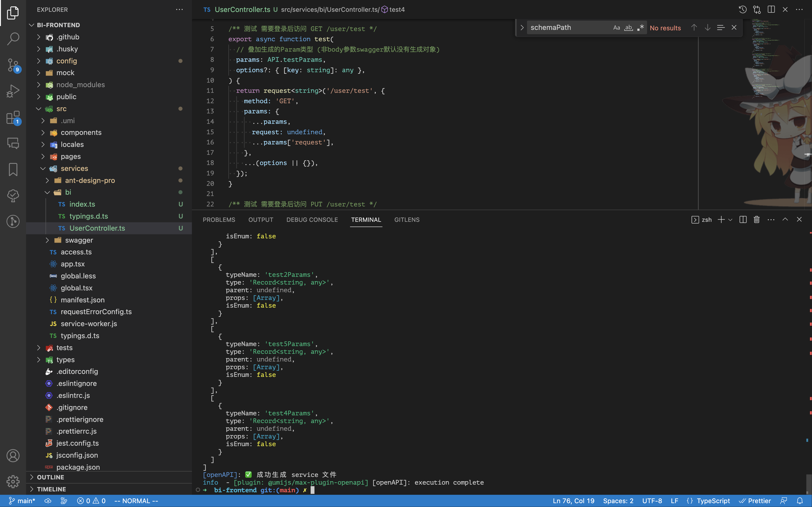Toggle Use Regular Expression in find widget
The height and width of the screenshot is (507, 812).
640,28
